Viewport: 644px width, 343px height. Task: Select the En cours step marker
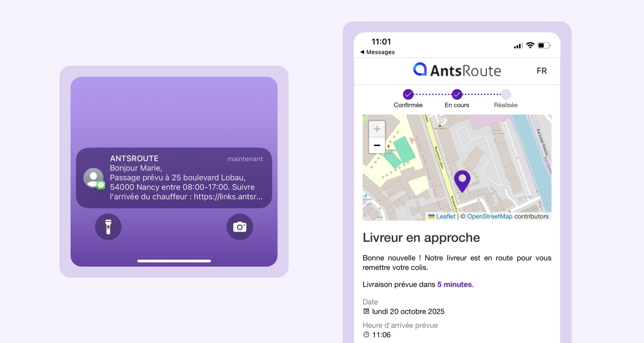pyautogui.click(x=457, y=94)
